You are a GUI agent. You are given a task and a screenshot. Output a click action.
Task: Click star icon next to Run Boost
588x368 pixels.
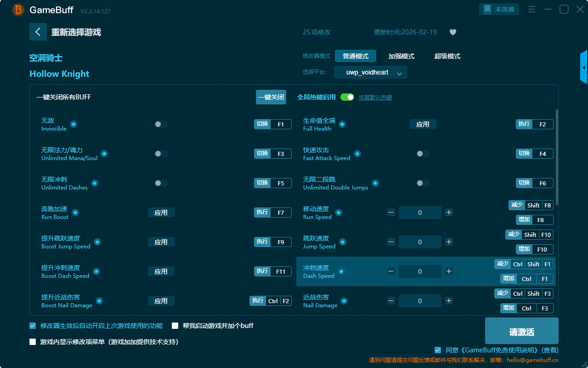point(75,213)
